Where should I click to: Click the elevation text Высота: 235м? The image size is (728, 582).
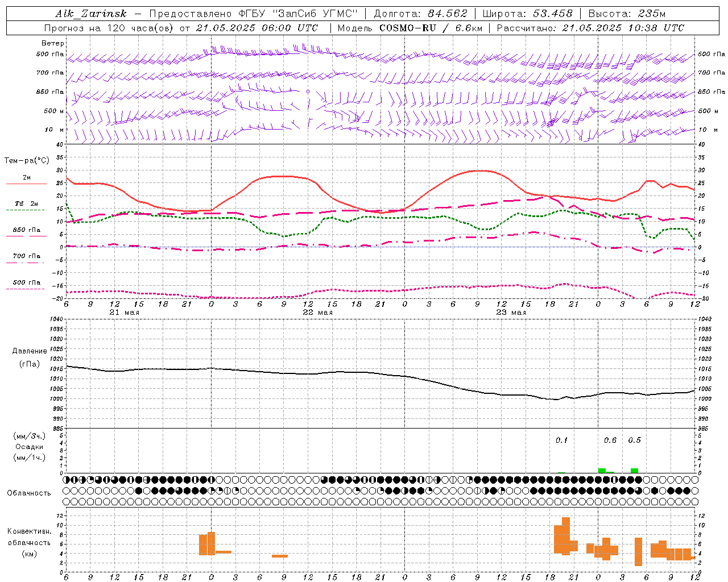click(x=627, y=14)
